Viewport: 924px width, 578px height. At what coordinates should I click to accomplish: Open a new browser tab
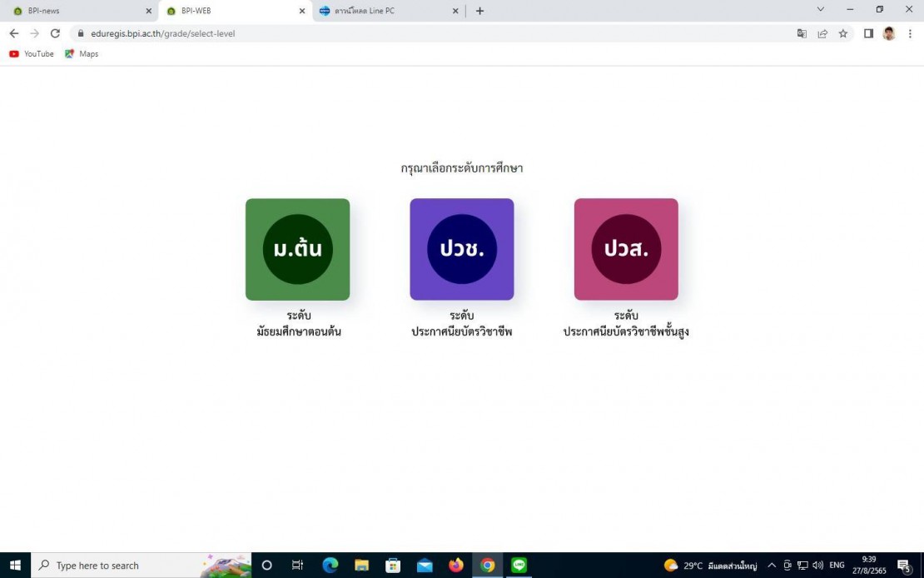tap(479, 11)
